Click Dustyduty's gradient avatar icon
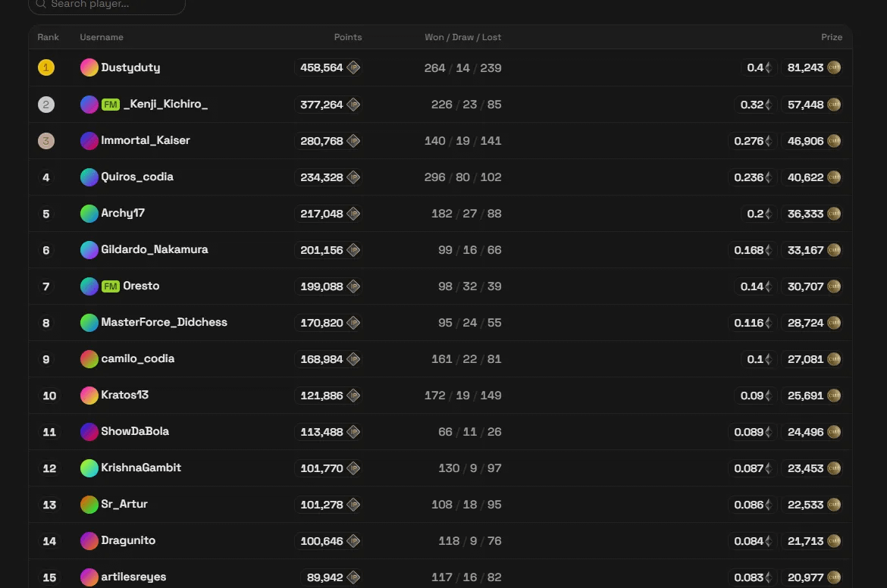This screenshot has height=588, width=887. (x=89, y=67)
